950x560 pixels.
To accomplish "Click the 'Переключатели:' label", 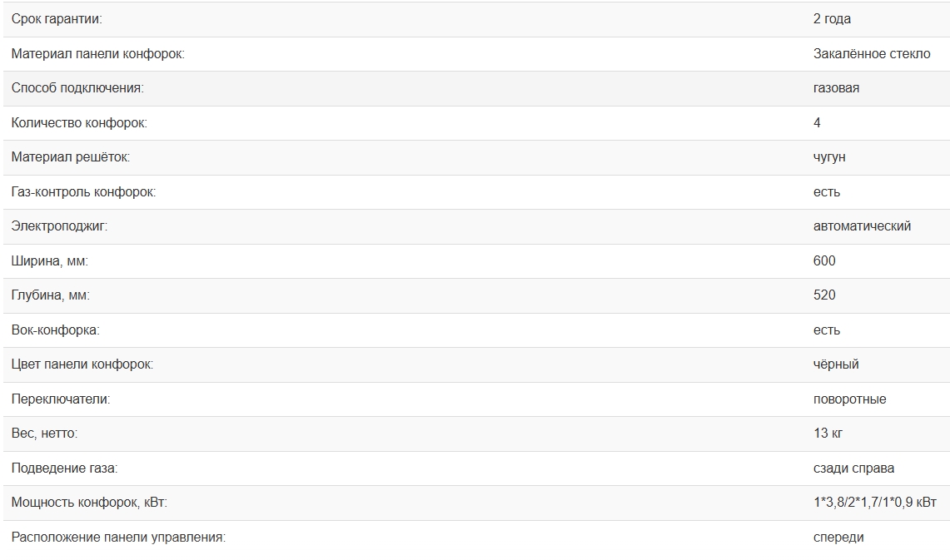I will point(61,399).
